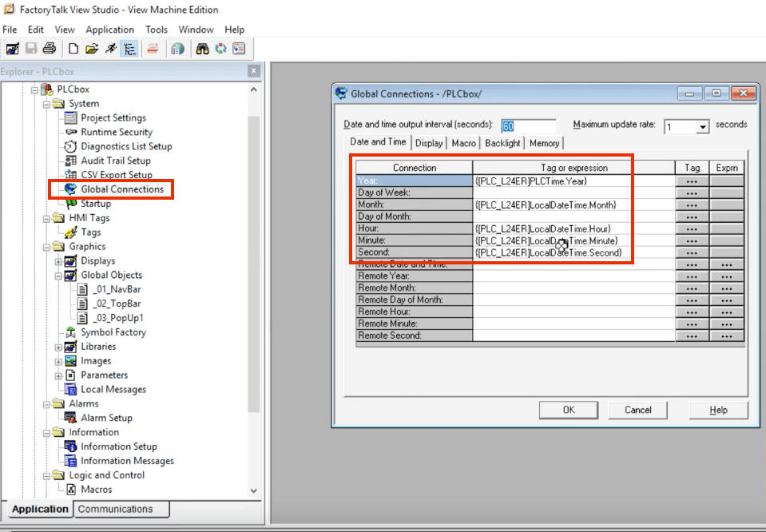Click the running man Test Application icon
The height and width of the screenshot is (532, 766).
(x=111, y=49)
